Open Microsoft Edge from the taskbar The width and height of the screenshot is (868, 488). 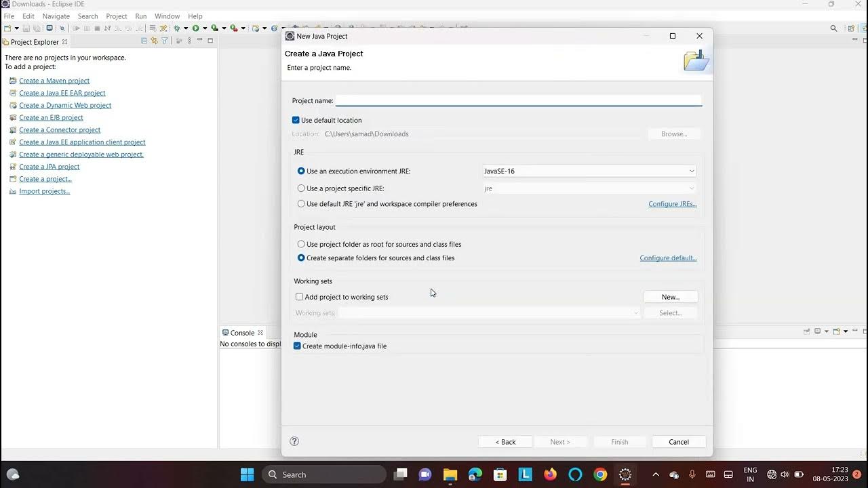(475, 474)
